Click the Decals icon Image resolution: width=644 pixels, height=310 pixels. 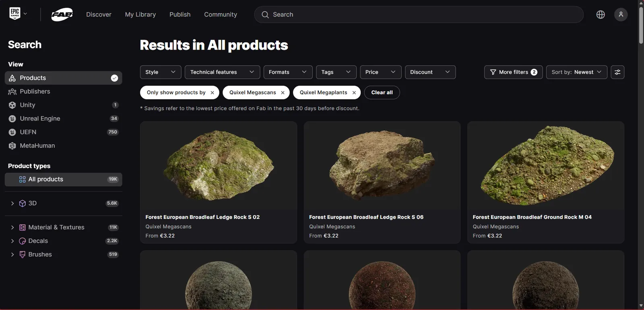coord(23,241)
